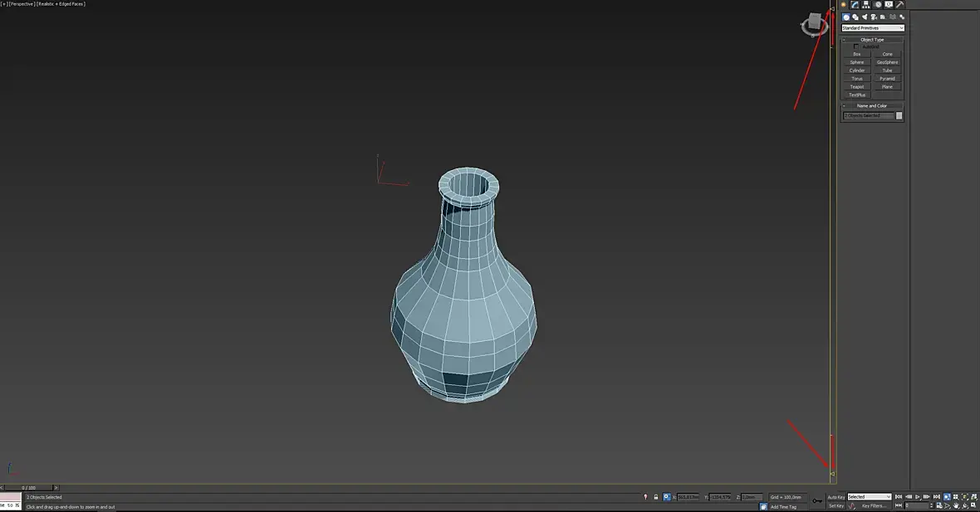The width and height of the screenshot is (980, 512).
Task: Play the animation
Action: [x=918, y=497]
